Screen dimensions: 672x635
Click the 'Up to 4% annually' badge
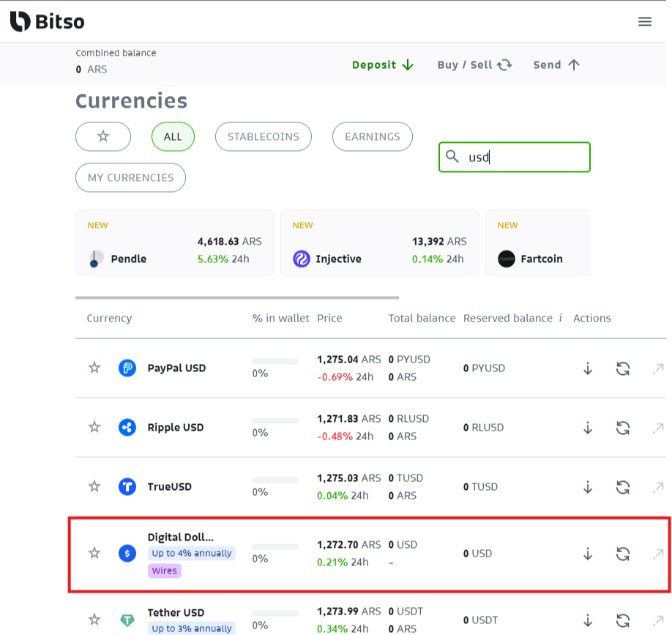coord(192,553)
